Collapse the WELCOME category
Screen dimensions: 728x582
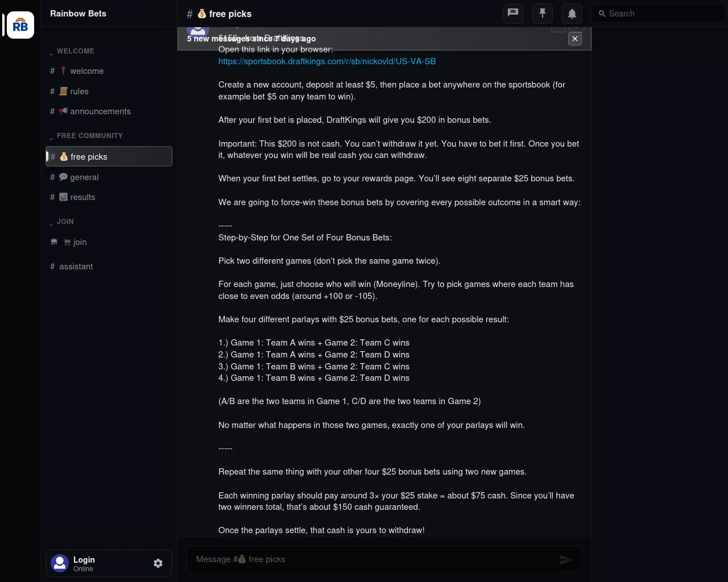(72, 51)
